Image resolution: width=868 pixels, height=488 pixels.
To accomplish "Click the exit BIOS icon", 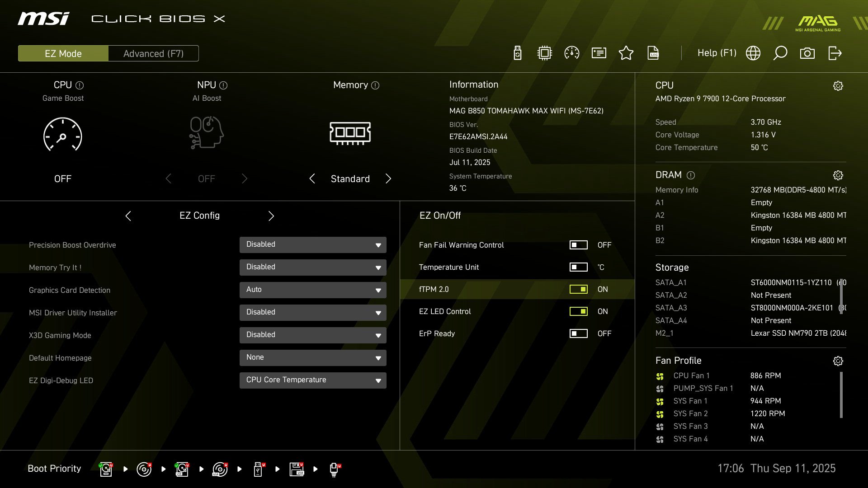I will [835, 53].
